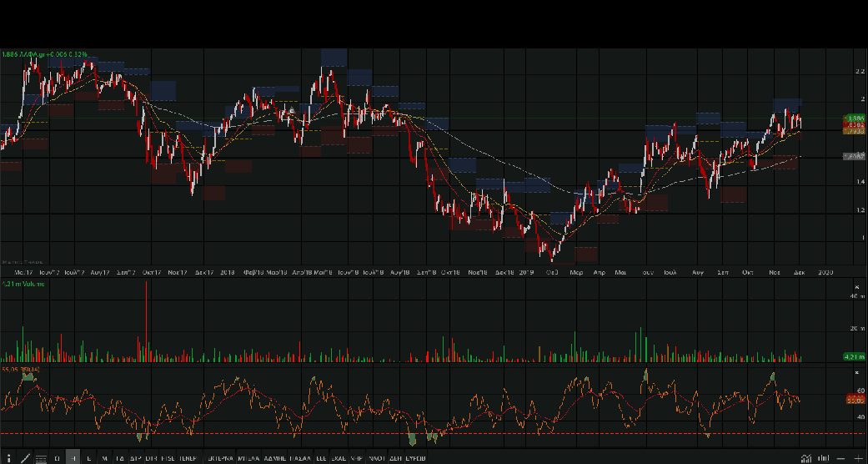Click the 2020 label on time axis

tap(825, 272)
